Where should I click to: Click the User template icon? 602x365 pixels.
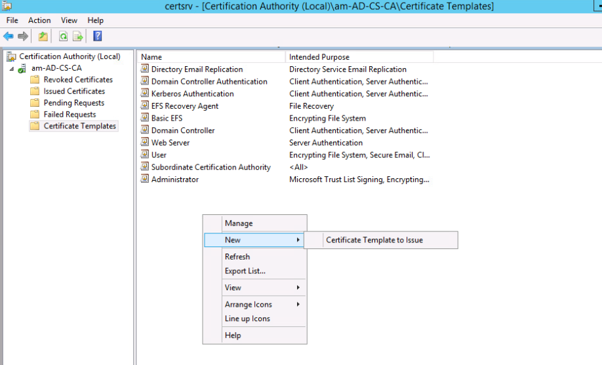[145, 155]
